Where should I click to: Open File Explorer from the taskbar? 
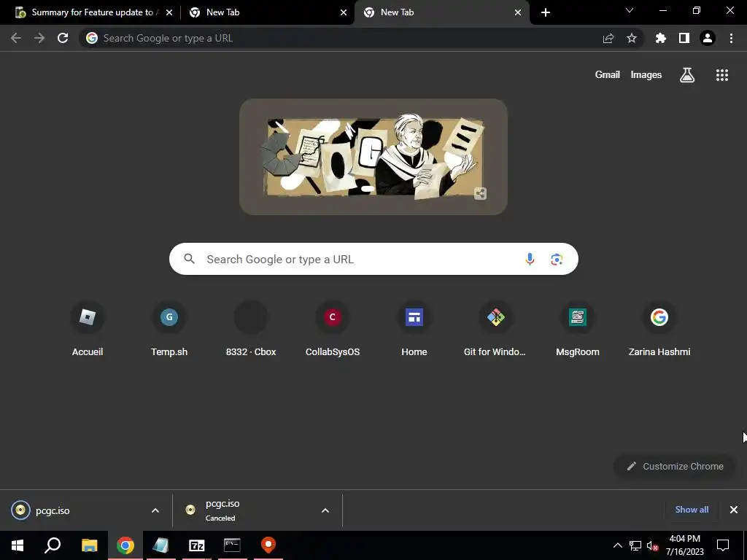click(x=89, y=545)
